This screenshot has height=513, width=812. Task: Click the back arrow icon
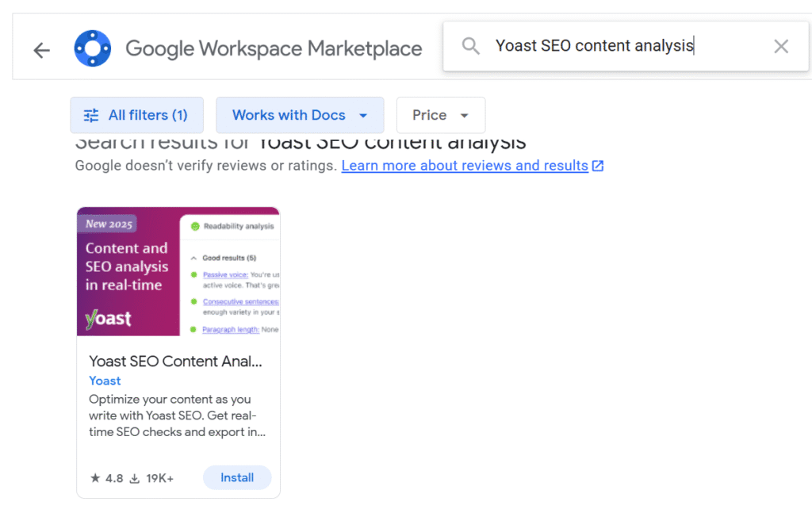pyautogui.click(x=41, y=50)
